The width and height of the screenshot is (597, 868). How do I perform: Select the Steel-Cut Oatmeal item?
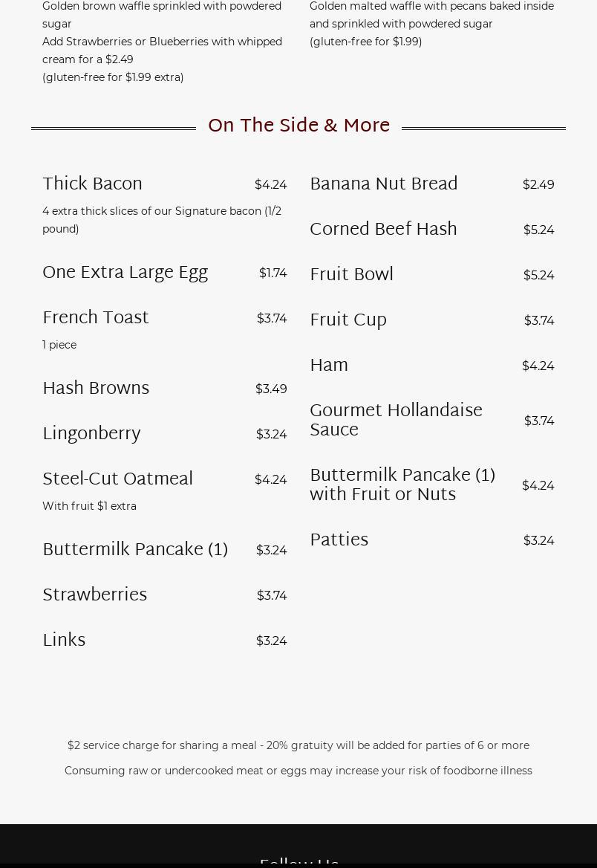(x=117, y=479)
